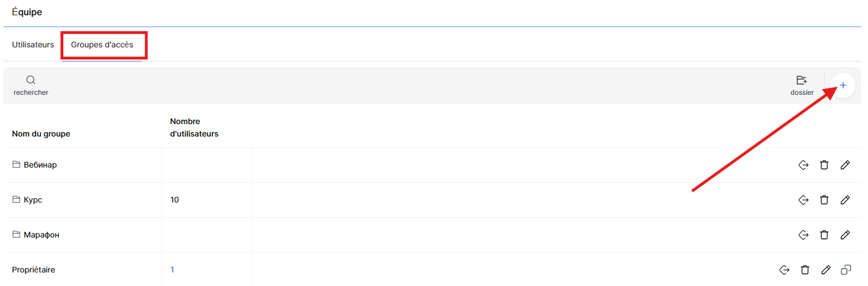Move the Курс folder using arrow icon
The width and height of the screenshot is (868, 286).
tap(803, 200)
